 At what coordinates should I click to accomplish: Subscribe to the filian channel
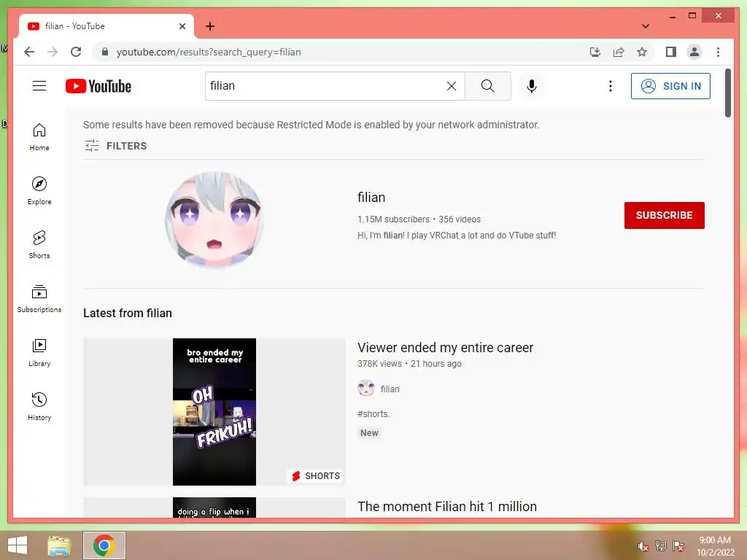664,215
